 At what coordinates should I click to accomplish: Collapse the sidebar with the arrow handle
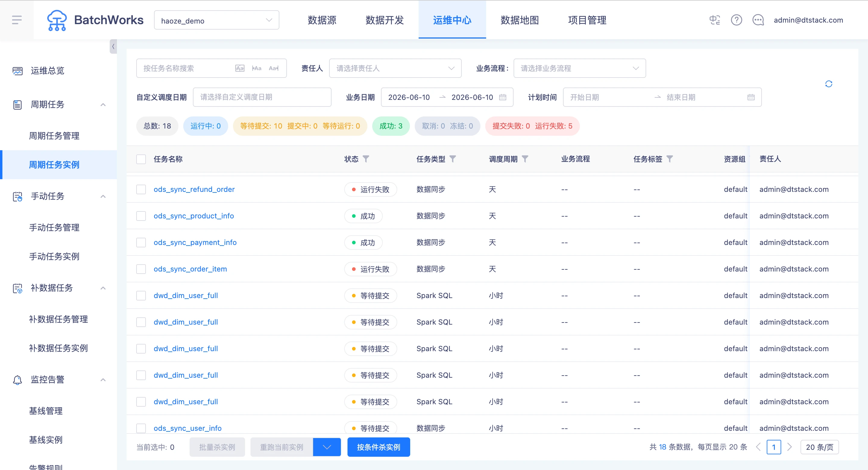113,46
